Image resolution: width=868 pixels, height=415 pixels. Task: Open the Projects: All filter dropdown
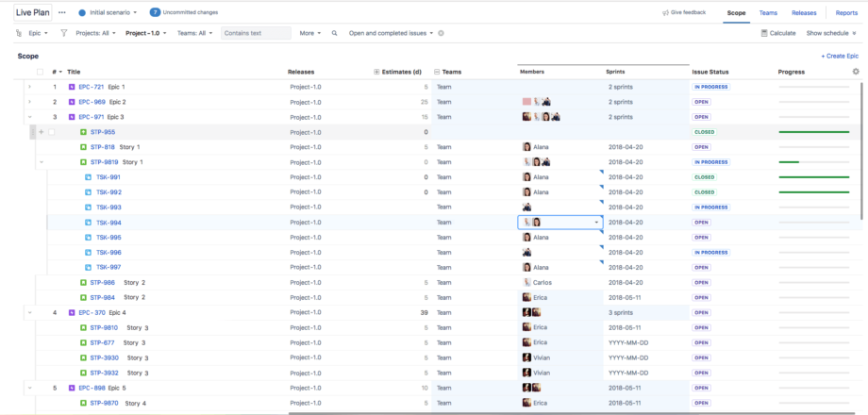point(96,33)
